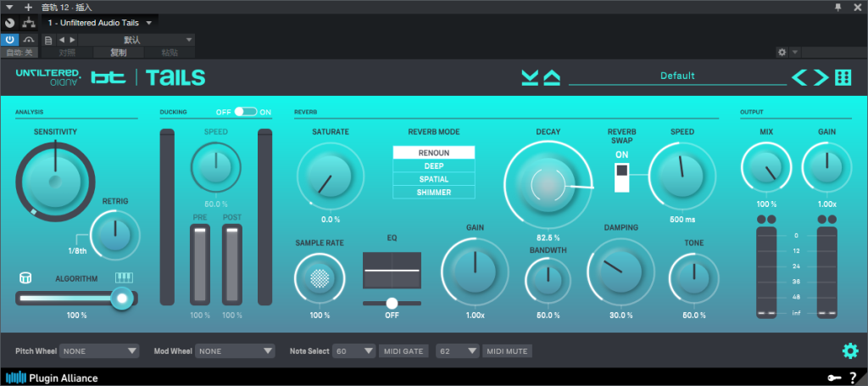Click the Sample Rate knob
Viewport: 868px width, 386px height.
pos(320,277)
